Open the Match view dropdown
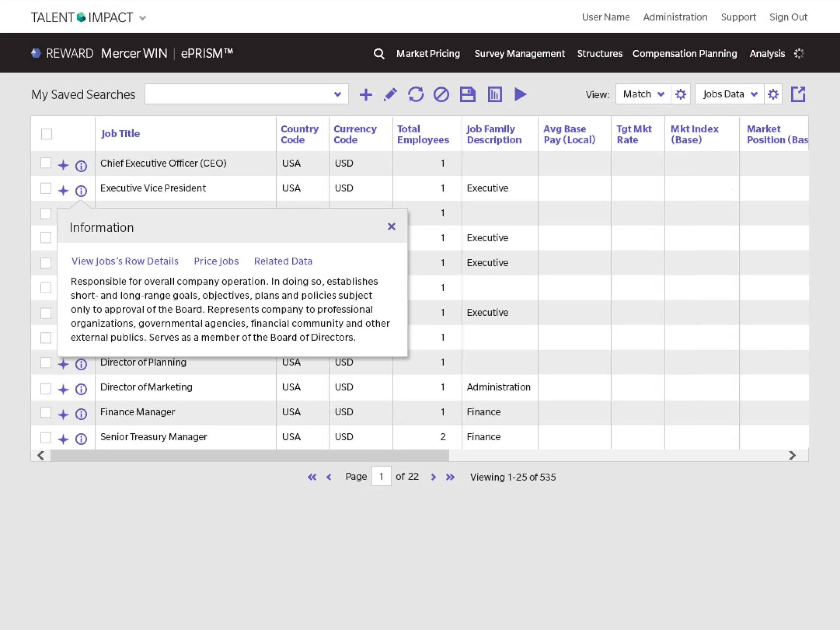The width and height of the screenshot is (840, 630). coord(643,94)
